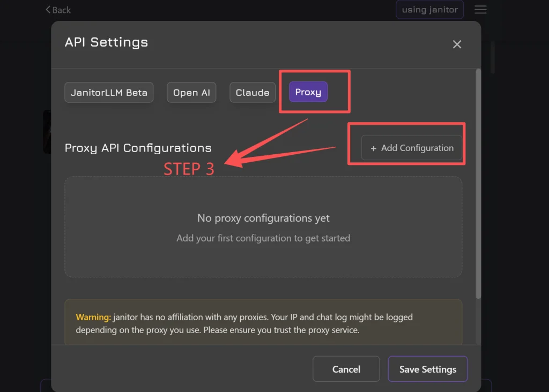Close the API Settings dialog with the X
Screen dimensions: 549x392
tap(457, 44)
